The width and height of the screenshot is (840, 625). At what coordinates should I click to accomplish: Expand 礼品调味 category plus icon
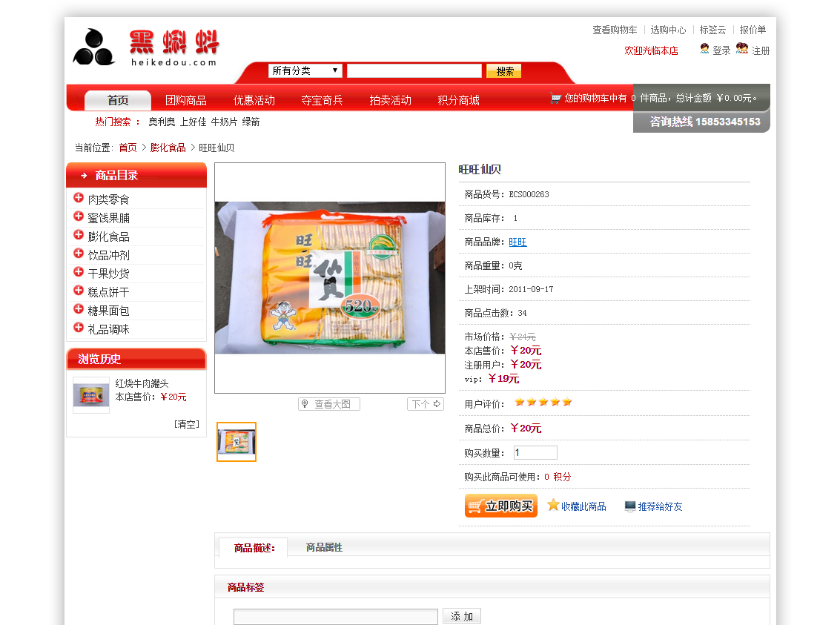tap(78, 328)
